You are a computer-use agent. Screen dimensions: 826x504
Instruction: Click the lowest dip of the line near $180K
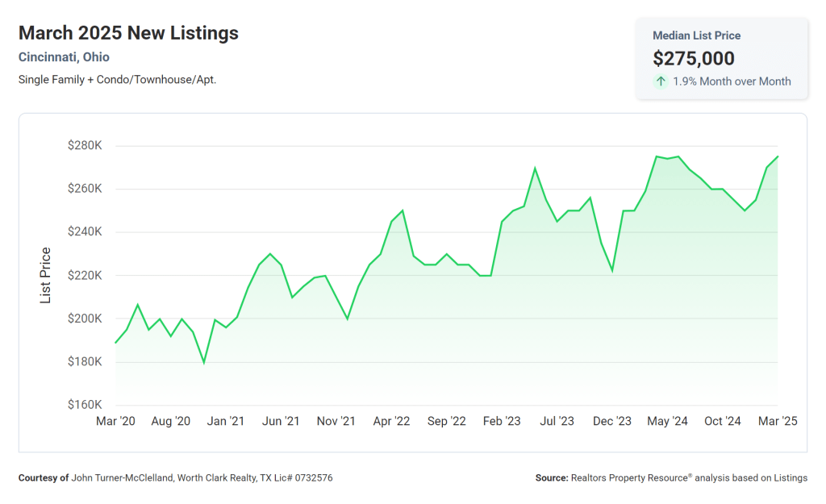tap(204, 362)
